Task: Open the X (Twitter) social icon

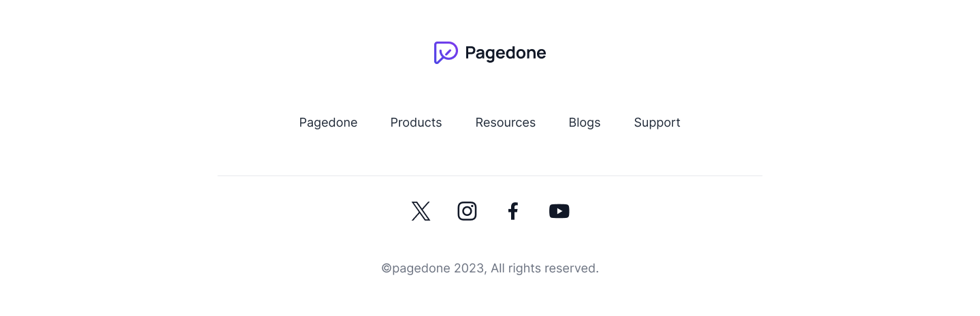Action: tap(421, 211)
